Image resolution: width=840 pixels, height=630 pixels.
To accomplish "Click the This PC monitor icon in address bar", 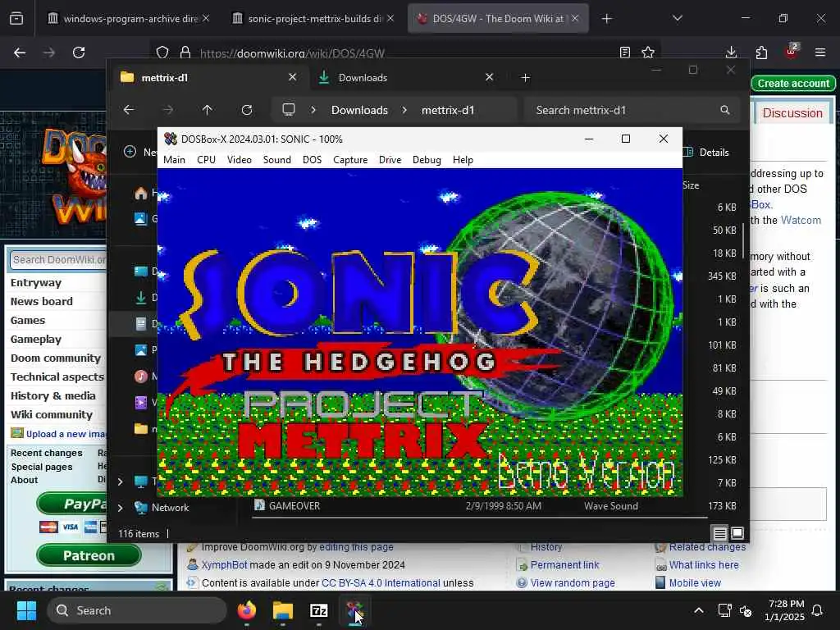I will pyautogui.click(x=289, y=110).
